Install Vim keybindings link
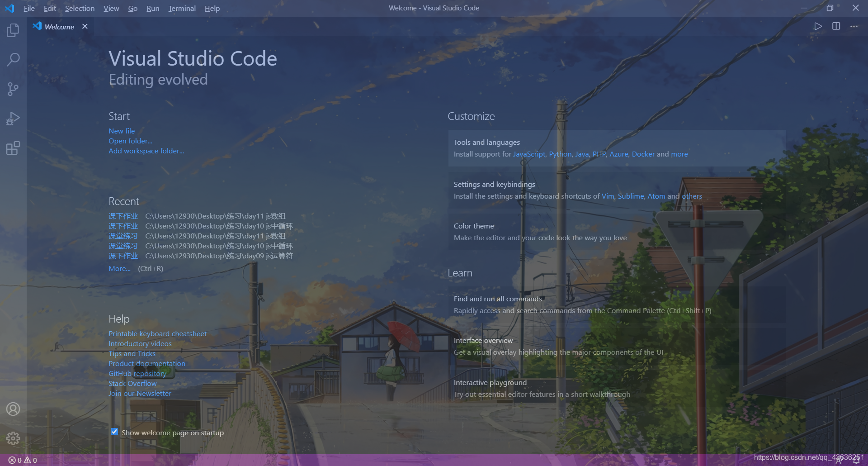The image size is (868, 466). click(x=608, y=196)
